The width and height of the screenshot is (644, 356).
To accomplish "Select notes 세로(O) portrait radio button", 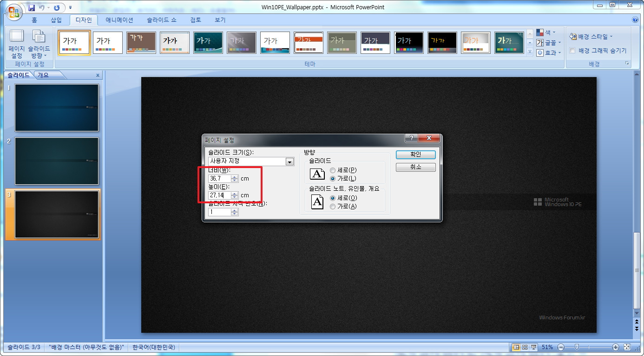I will coord(332,198).
